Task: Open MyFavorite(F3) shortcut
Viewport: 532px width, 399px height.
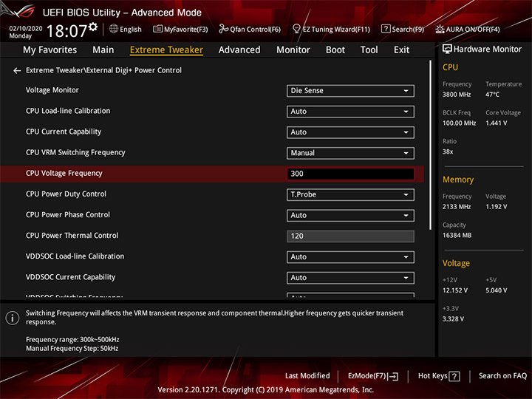Action: 180,29
